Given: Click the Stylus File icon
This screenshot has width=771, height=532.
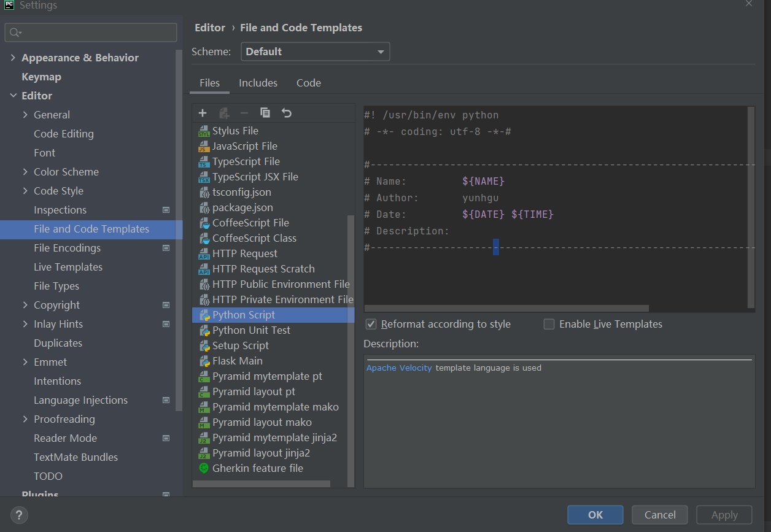Looking at the screenshot, I should pos(204,131).
